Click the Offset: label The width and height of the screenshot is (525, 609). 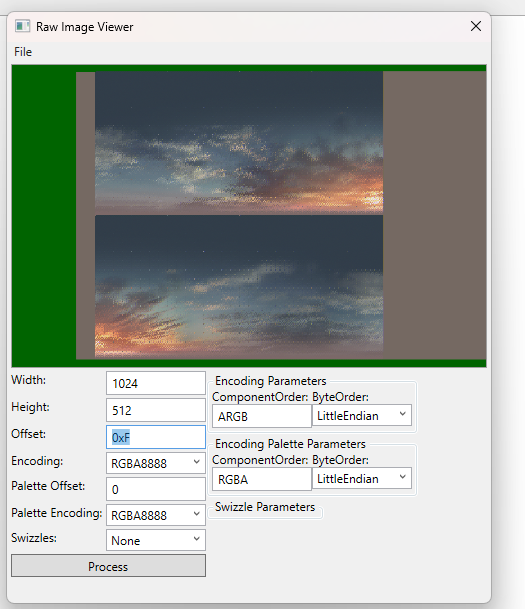[x=29, y=434]
